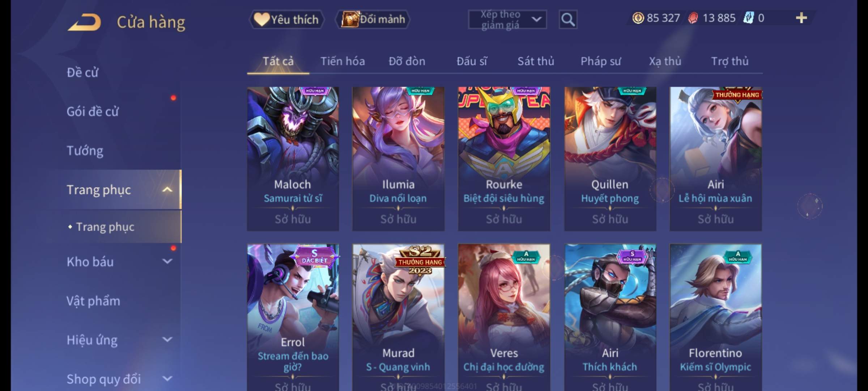Expand the Hiệu ứng menu chevron
868x391 pixels.
point(167,339)
